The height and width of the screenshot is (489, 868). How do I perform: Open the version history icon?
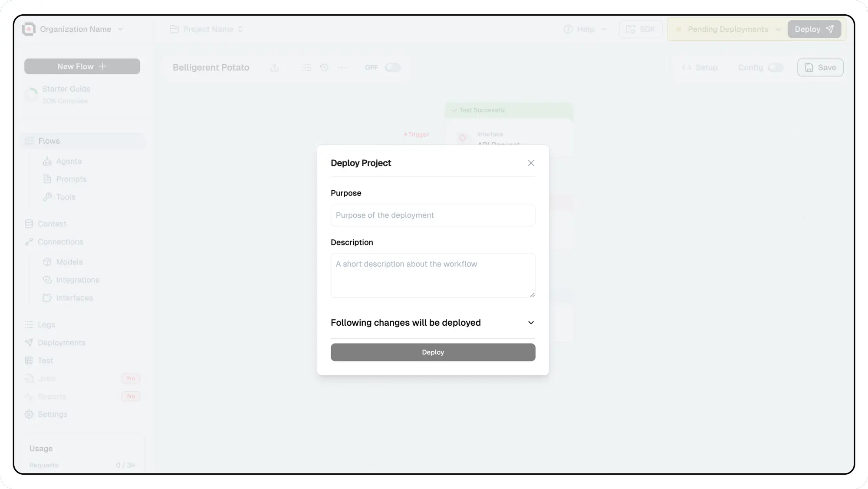click(x=324, y=67)
